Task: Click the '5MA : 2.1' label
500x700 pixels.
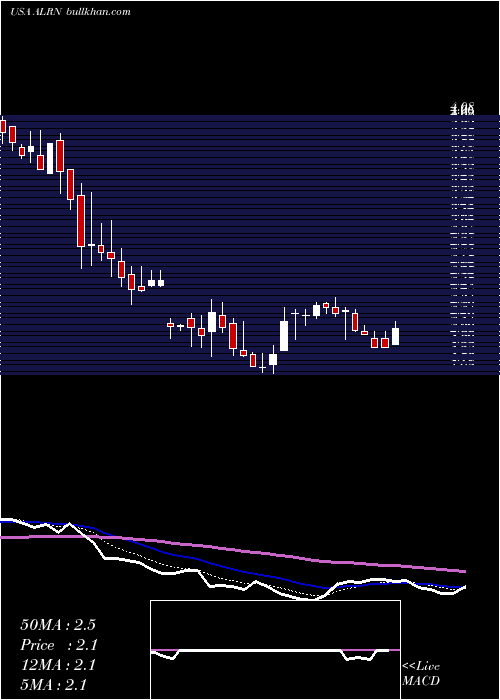Action: [54, 684]
